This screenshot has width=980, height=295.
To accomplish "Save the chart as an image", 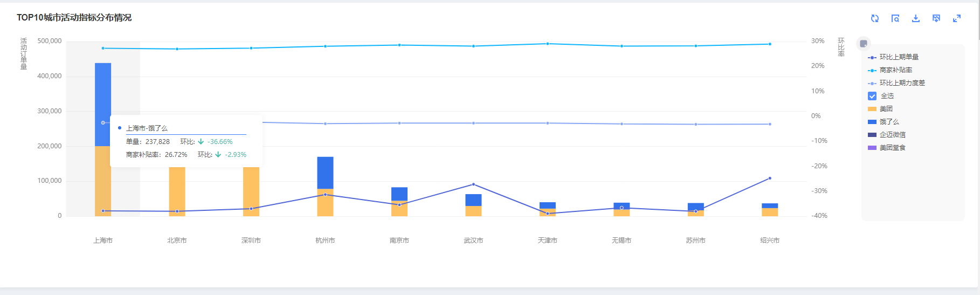I will (x=936, y=18).
